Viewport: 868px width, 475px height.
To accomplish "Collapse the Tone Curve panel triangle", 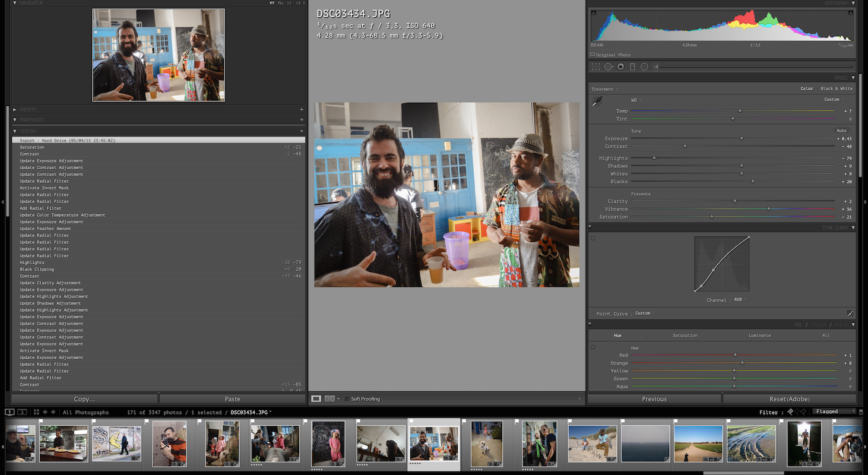I will coord(853,227).
